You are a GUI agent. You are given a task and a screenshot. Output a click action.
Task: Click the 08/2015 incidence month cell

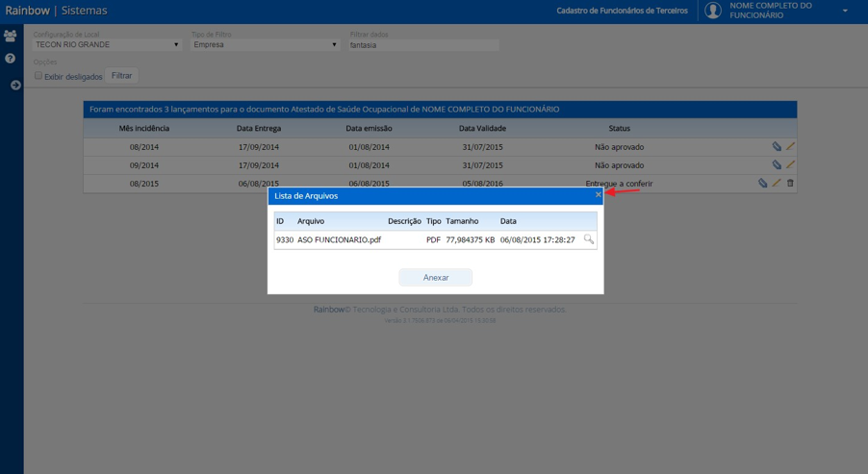click(144, 184)
